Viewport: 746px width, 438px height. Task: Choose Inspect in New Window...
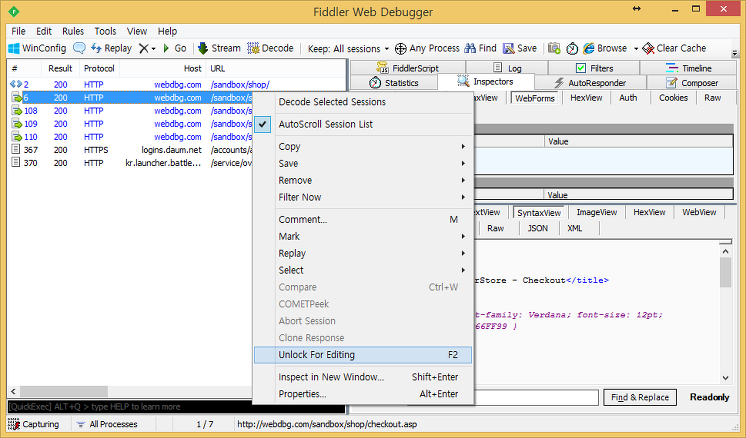[x=363, y=377]
